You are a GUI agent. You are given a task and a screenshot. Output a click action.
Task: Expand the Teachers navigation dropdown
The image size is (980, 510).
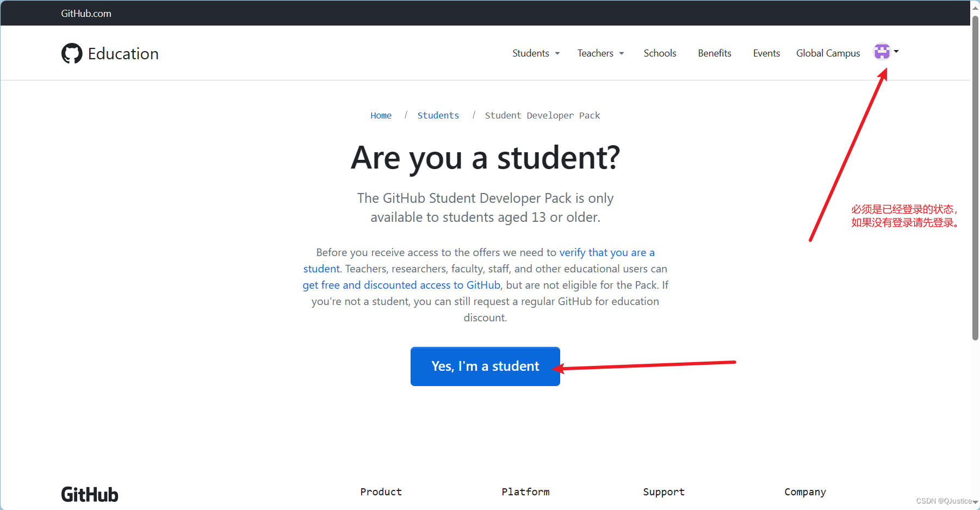(600, 53)
